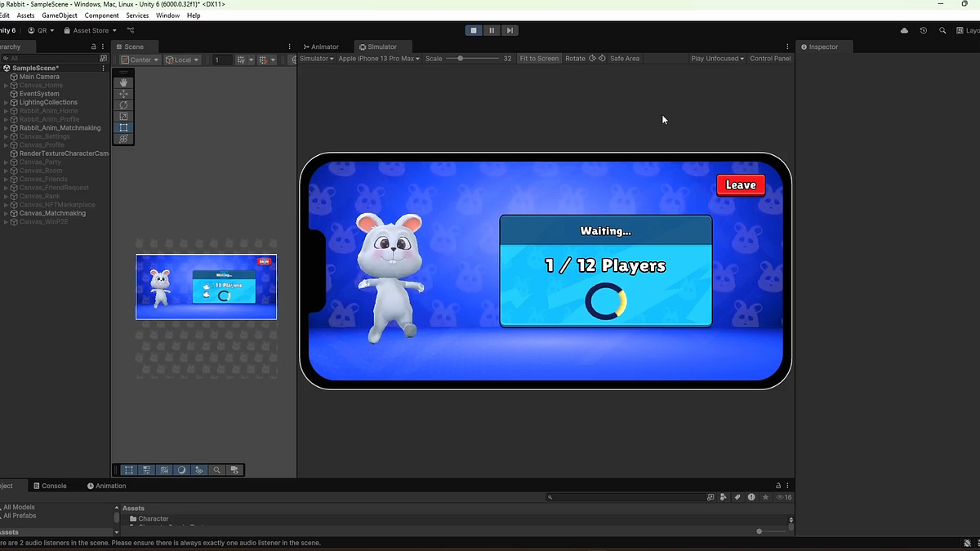Click the Fit to Screen button
980x551 pixels.
tap(539, 58)
